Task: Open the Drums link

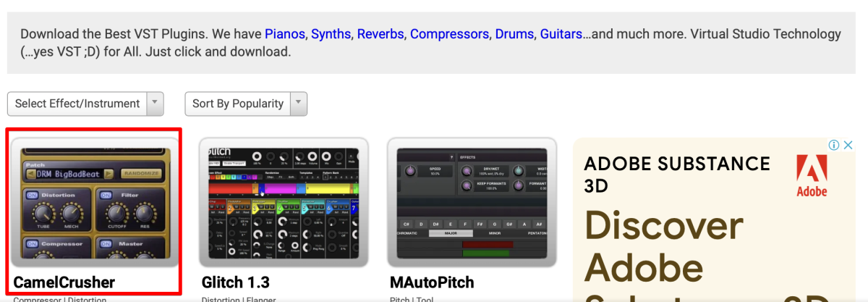Action: 514,34
